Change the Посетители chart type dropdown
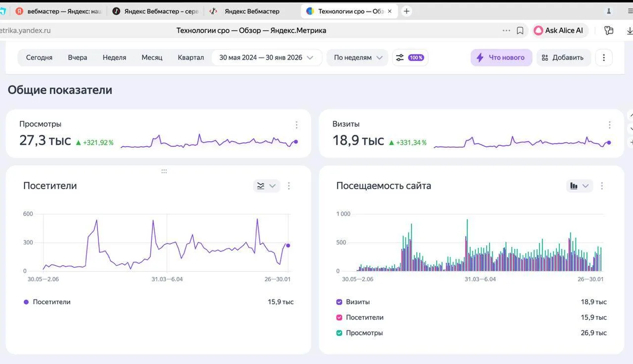The image size is (633, 364). coord(266,186)
